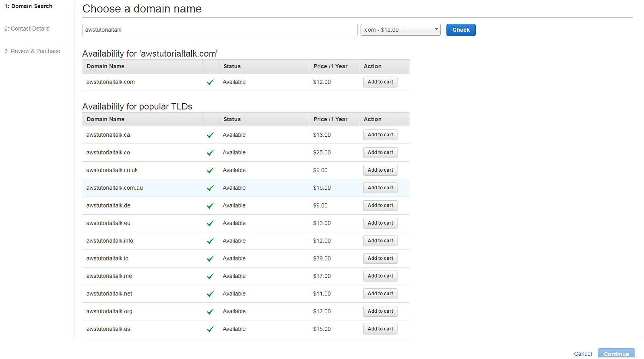The height and width of the screenshot is (359, 644).
Task: Add the .co domain to cart
Action: pyautogui.click(x=380, y=153)
